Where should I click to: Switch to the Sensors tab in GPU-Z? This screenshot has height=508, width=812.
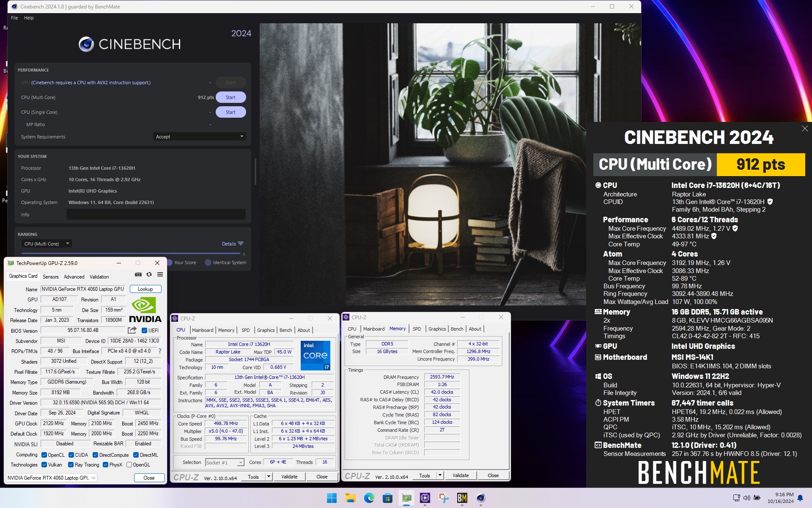[51, 277]
